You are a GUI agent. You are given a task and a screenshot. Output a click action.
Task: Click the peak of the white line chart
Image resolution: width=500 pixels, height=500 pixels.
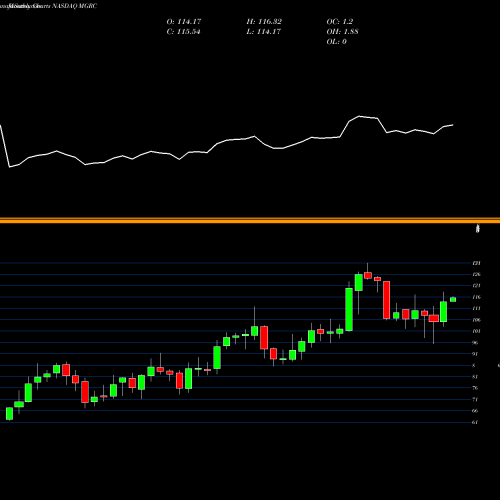point(359,116)
